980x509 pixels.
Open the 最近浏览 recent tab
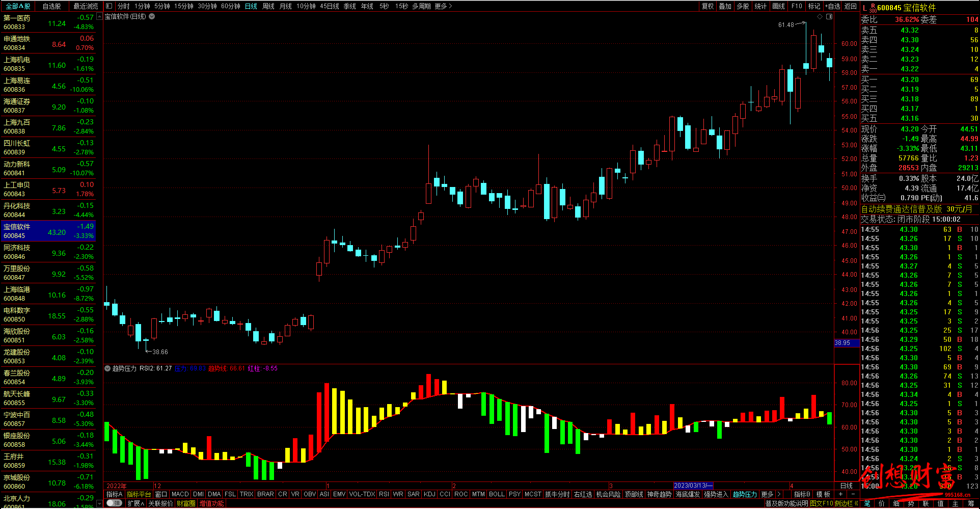coord(86,6)
